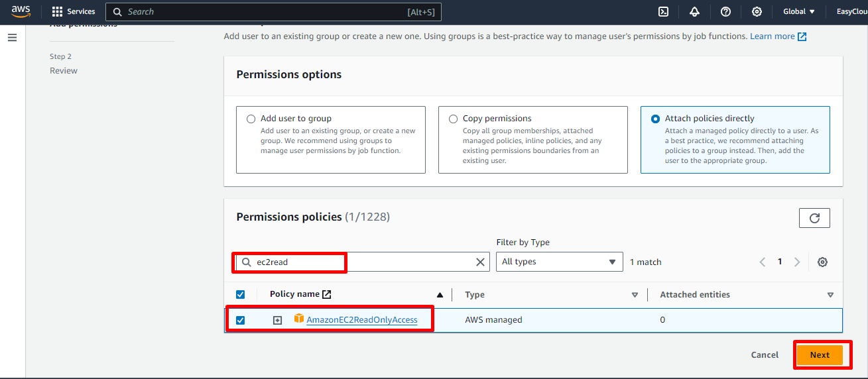Click the Permissions options heading

pos(289,75)
